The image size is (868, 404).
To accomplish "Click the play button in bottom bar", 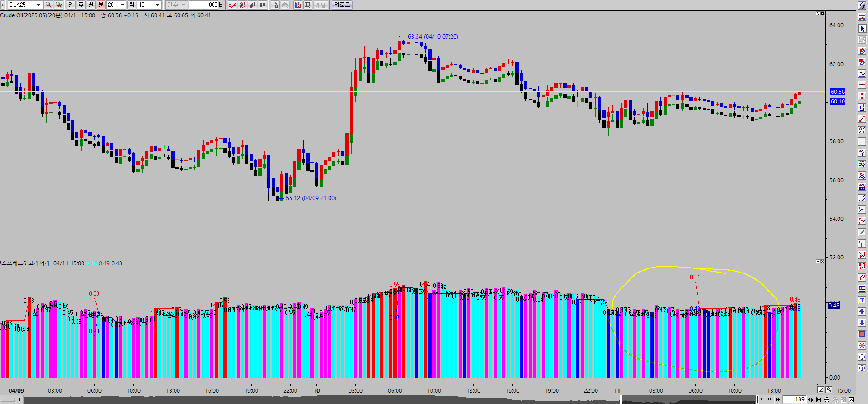I will coord(761,399).
